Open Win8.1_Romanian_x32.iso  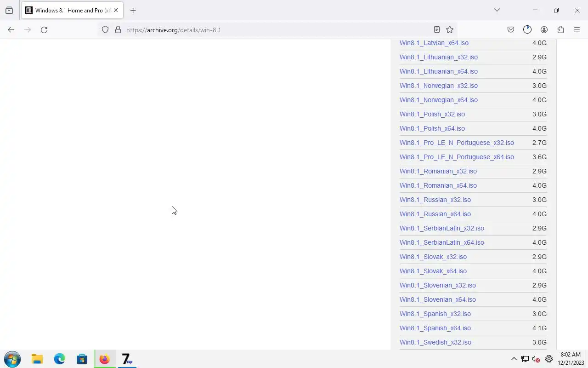pos(438,171)
